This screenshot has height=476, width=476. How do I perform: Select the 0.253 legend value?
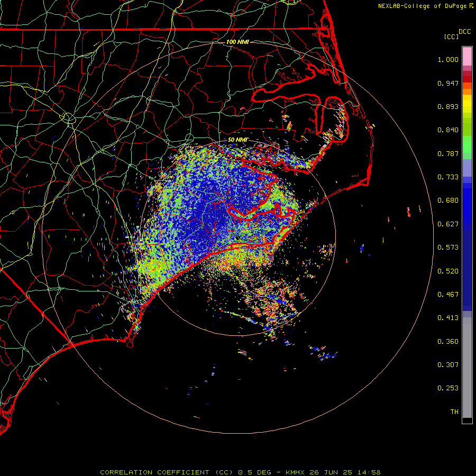448,388
